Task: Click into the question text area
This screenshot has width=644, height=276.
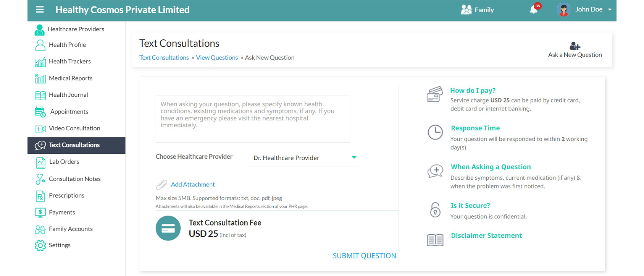Action: click(x=252, y=119)
